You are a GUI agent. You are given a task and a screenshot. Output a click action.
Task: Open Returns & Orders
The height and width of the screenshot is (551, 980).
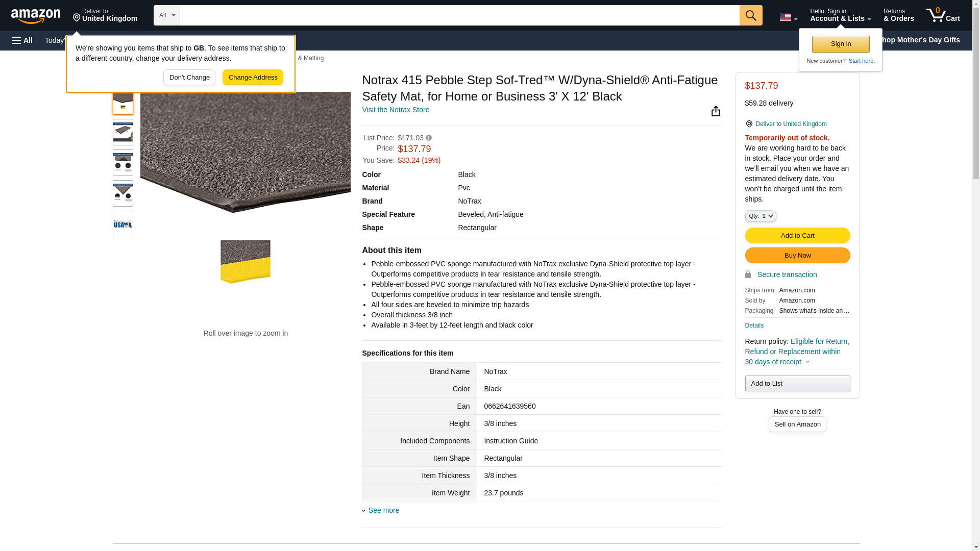click(x=898, y=15)
